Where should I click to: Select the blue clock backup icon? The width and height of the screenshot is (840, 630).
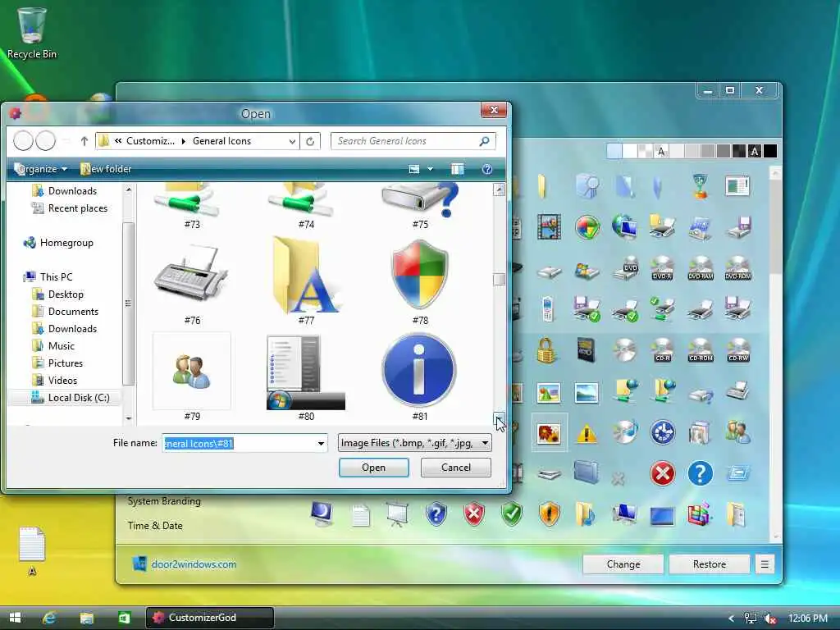click(x=663, y=433)
